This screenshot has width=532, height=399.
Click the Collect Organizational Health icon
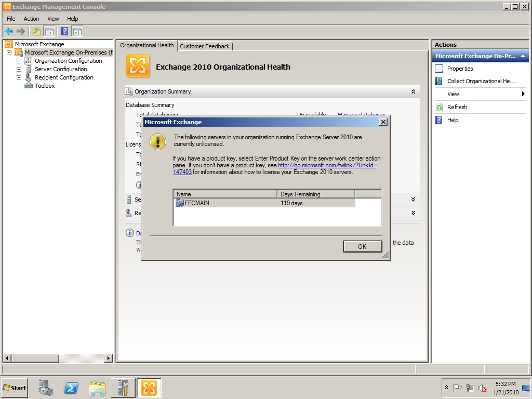click(x=439, y=81)
